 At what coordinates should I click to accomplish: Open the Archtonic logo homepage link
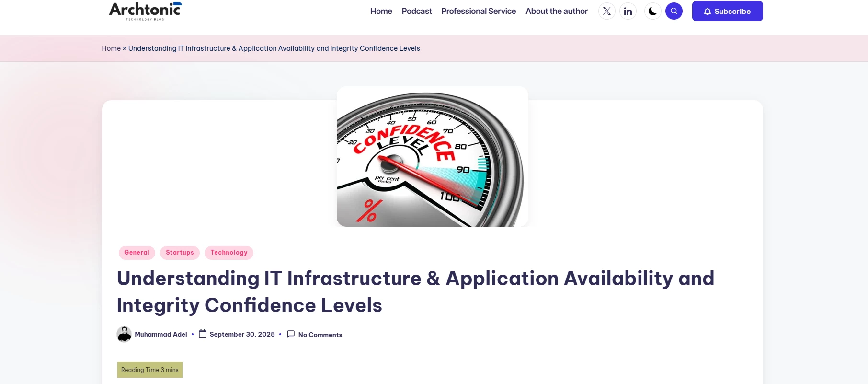pos(145,11)
